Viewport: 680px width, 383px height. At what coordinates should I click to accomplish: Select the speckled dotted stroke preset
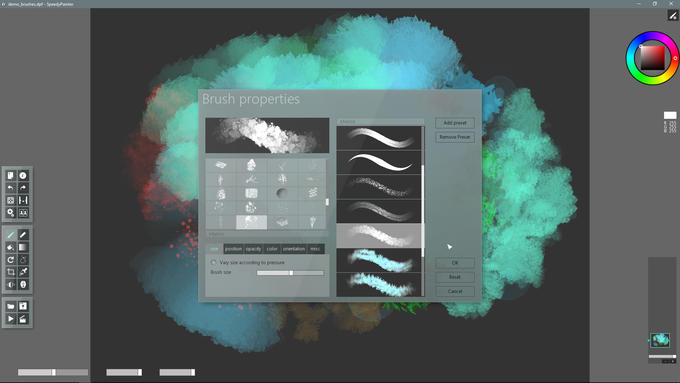379,187
